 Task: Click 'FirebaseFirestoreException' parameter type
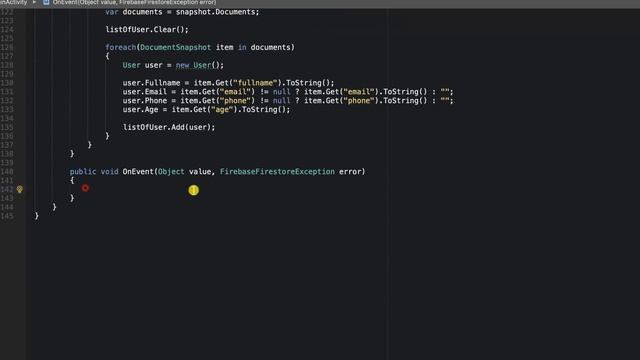pyautogui.click(x=277, y=172)
